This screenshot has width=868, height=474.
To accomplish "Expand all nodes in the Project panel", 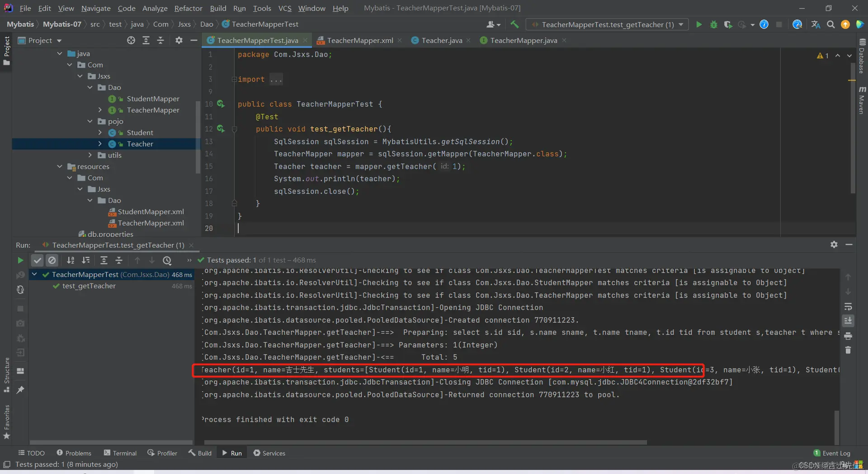I will tap(146, 40).
